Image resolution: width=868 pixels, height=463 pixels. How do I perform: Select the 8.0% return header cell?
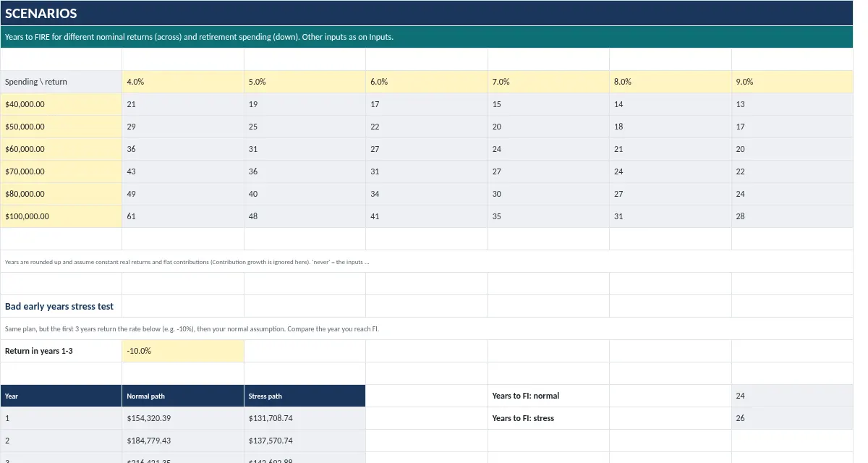click(x=671, y=82)
